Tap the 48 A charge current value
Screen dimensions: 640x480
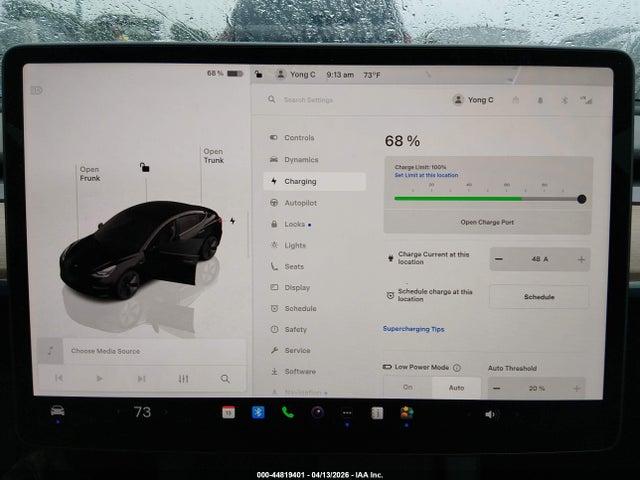click(x=540, y=259)
